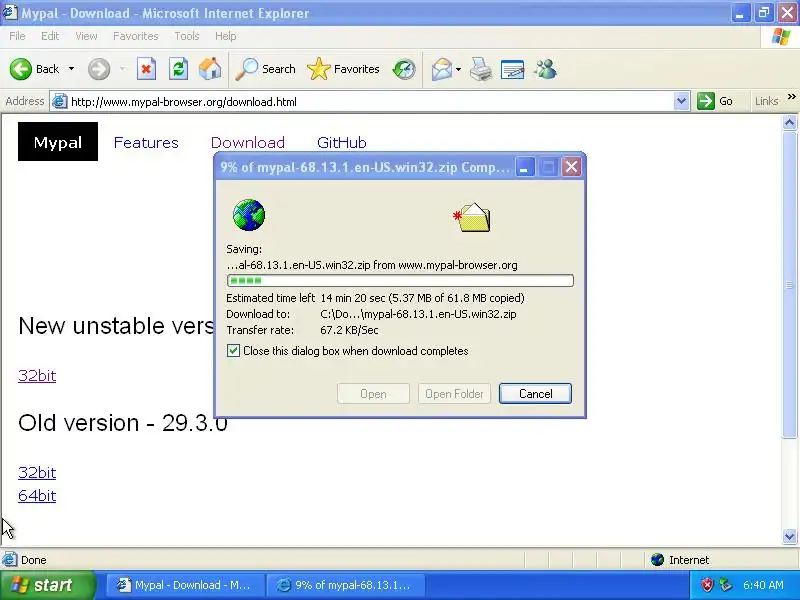Open the History clock icon
The image size is (800, 600).
[404, 69]
